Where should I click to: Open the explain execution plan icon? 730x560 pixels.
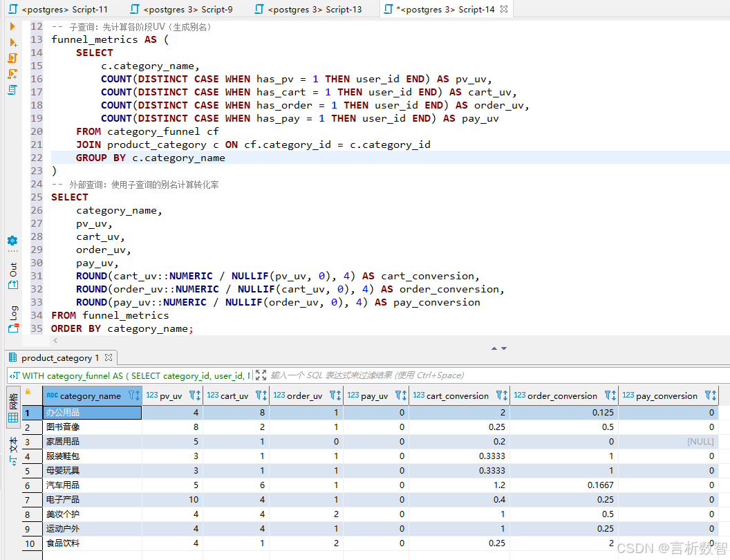(12, 90)
